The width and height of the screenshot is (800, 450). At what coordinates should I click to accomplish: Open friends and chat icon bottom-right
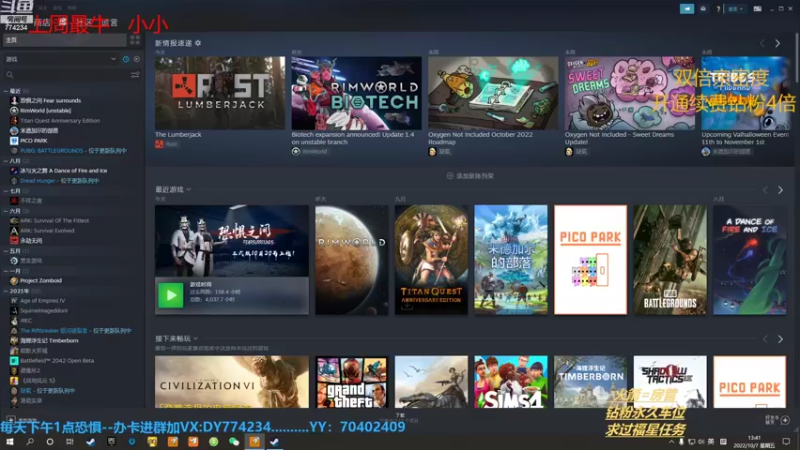(785, 420)
